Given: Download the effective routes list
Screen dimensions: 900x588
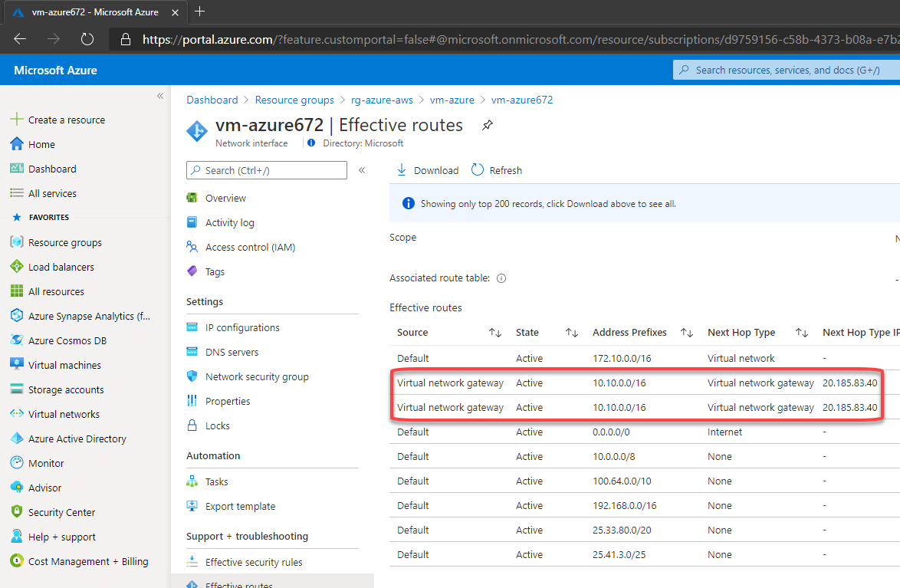Looking at the screenshot, I should coord(428,170).
